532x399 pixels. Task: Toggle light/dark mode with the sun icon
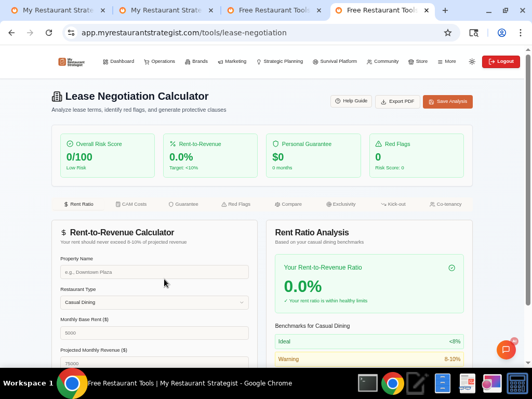(472, 61)
